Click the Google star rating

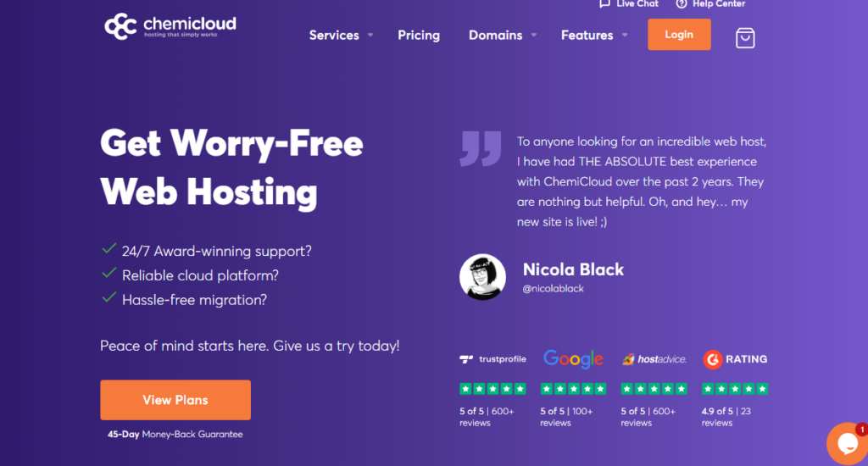pyautogui.click(x=574, y=389)
